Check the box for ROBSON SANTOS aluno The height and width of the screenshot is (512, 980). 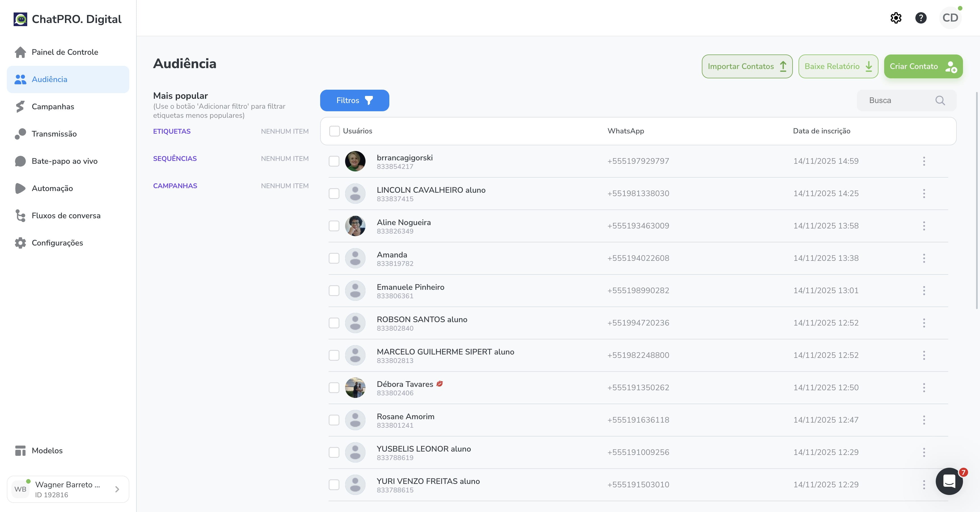coord(334,323)
